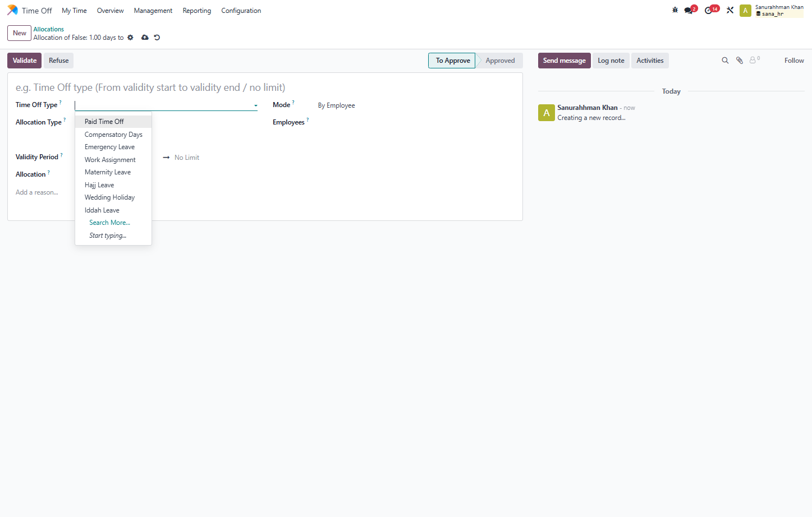
Task: Click the discard changes undo icon
Action: click(157, 38)
